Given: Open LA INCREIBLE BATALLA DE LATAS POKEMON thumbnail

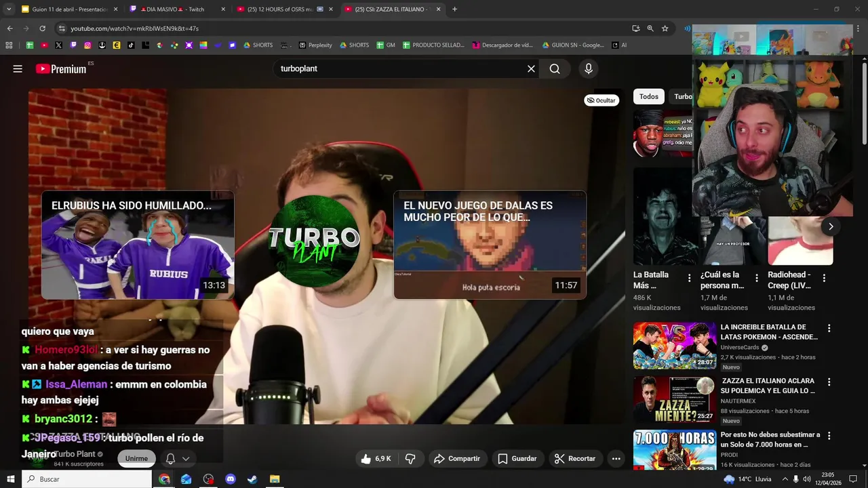Looking at the screenshot, I should coord(675,346).
